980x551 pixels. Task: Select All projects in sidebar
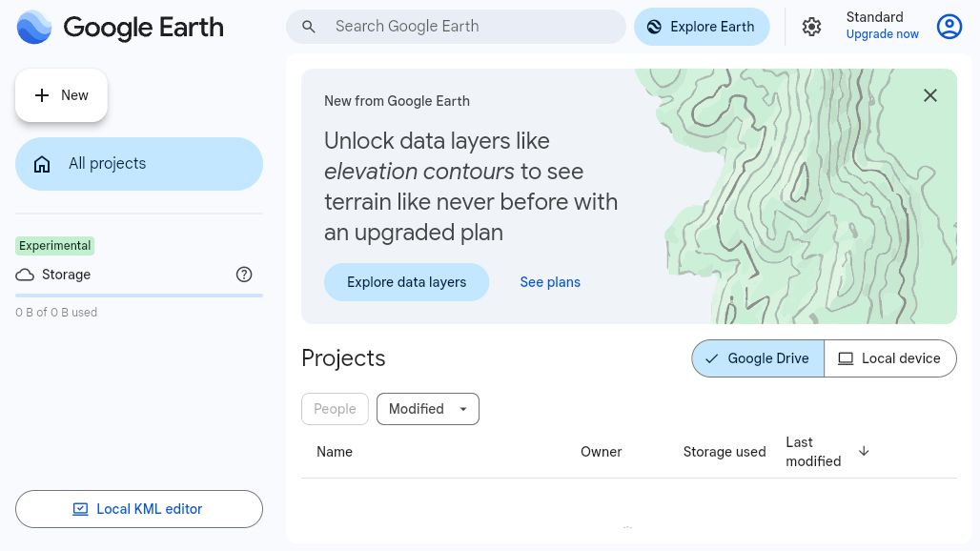139,164
